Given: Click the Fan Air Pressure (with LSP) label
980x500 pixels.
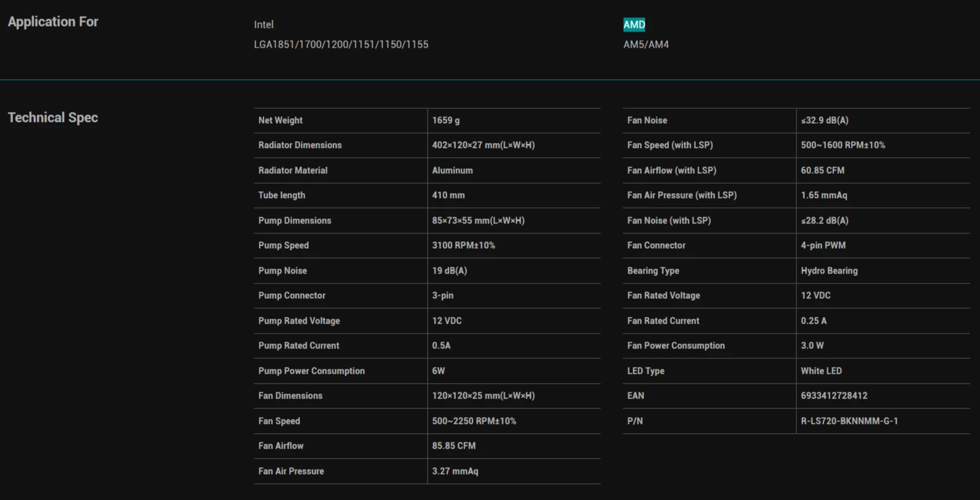Looking at the screenshot, I should [682, 196].
